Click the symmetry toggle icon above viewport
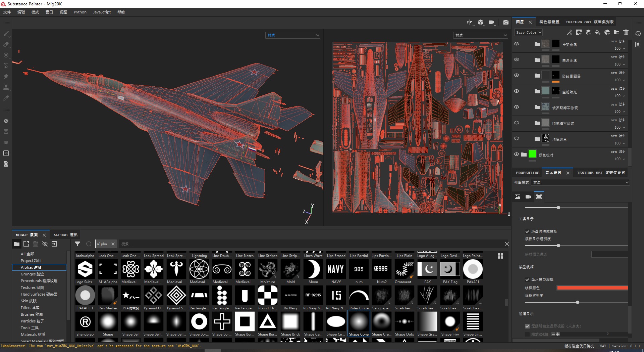This screenshot has width=644, height=352. pos(470,23)
